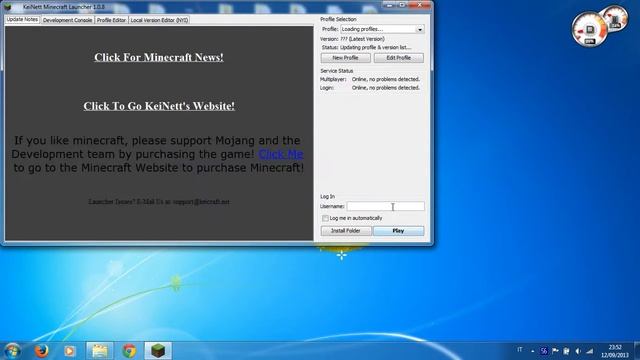This screenshot has height=360, width=640.
Task: Click the Version ??? (Latest Version) text
Action: [x=352, y=39]
